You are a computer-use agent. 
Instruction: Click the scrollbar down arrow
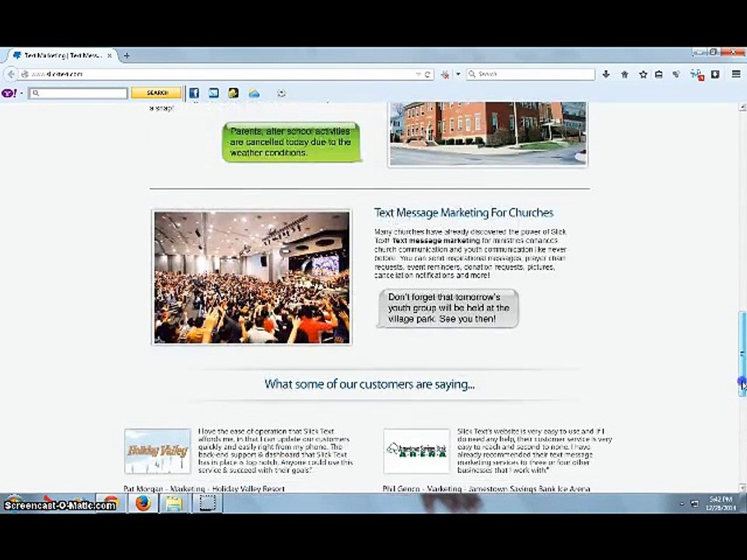742,487
